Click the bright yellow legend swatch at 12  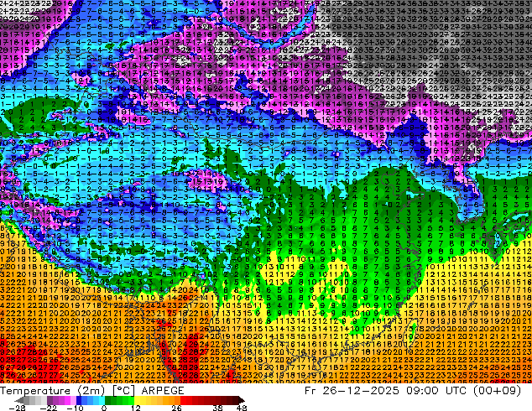click(x=137, y=400)
